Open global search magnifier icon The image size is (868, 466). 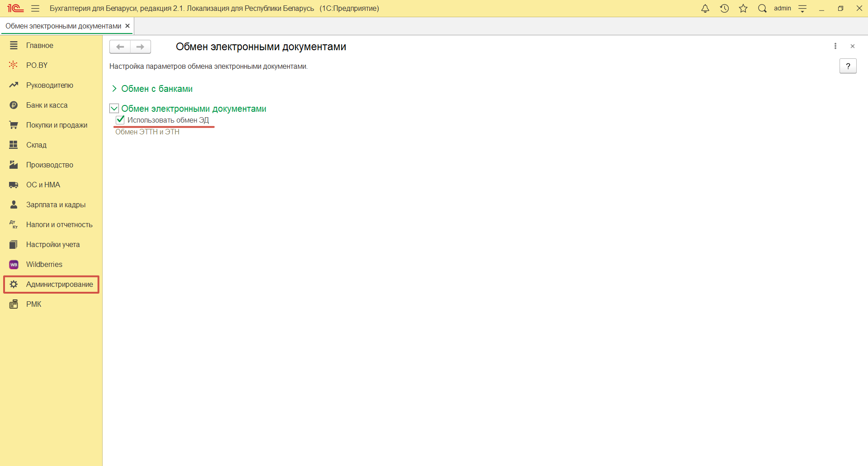[x=762, y=8]
